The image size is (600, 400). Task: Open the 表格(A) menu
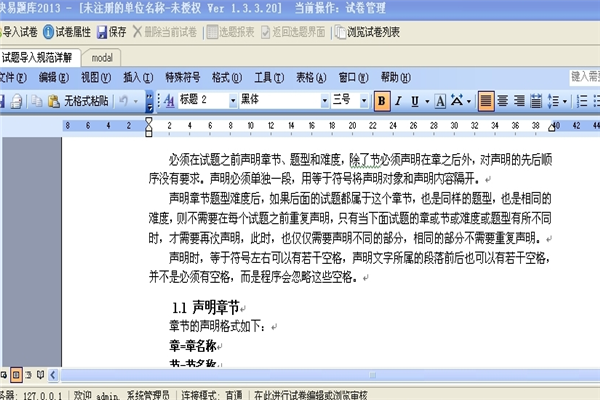(x=311, y=78)
